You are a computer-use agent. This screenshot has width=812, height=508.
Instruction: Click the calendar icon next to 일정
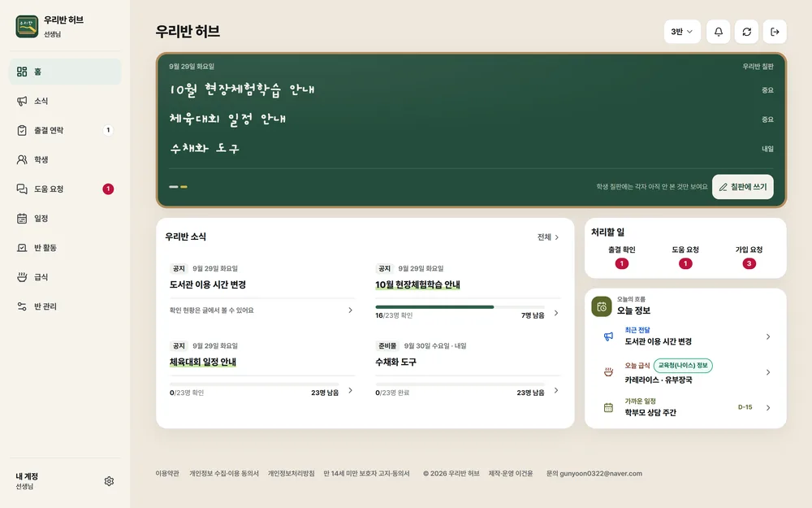[22, 218]
